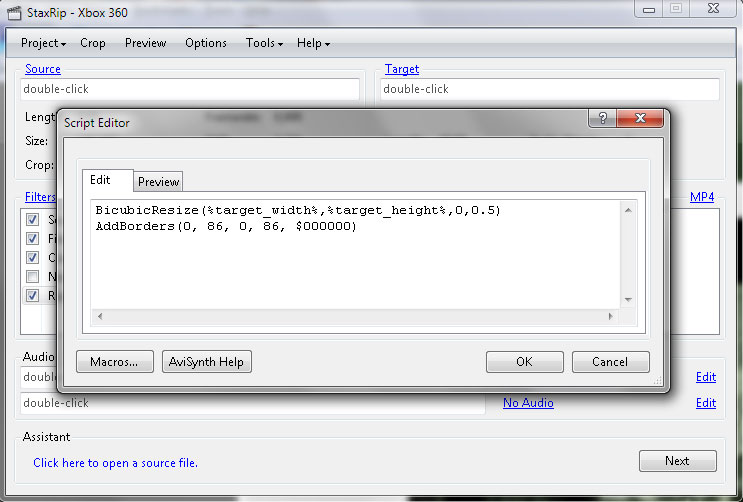Click the Filters link
Viewport: 743px width, 502px height.
(x=40, y=197)
